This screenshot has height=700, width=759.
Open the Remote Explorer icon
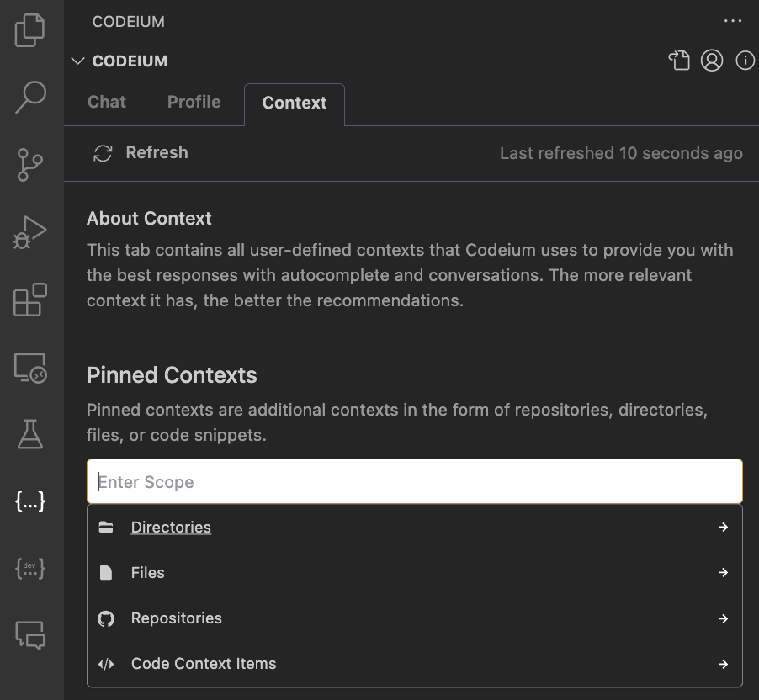[30, 368]
